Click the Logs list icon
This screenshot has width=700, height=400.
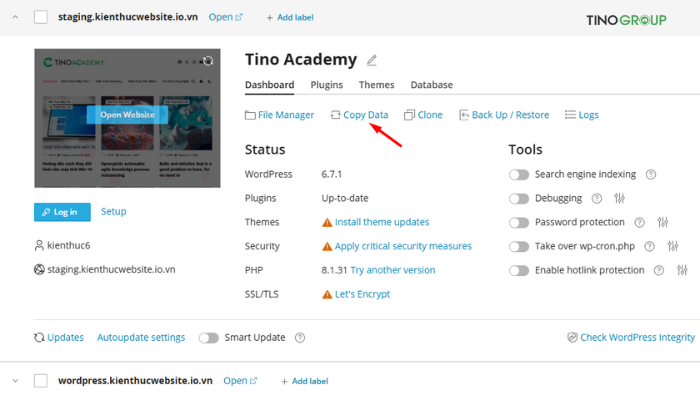coord(570,115)
